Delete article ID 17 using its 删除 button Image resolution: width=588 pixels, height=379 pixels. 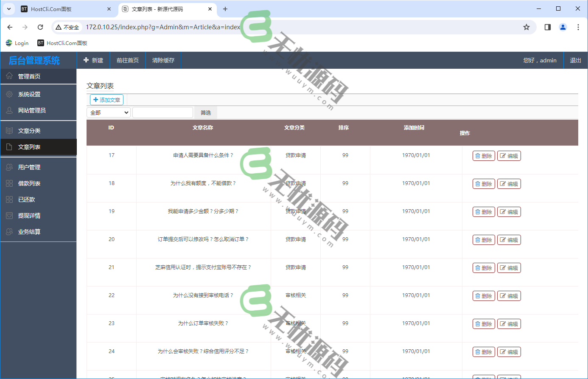click(x=484, y=156)
